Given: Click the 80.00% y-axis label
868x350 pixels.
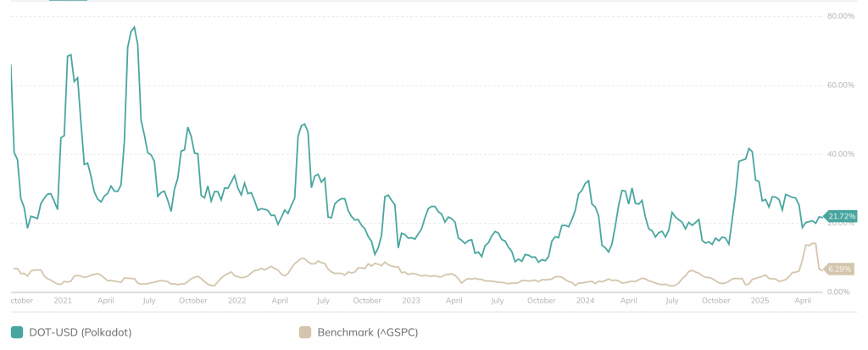Looking at the screenshot, I should [840, 16].
